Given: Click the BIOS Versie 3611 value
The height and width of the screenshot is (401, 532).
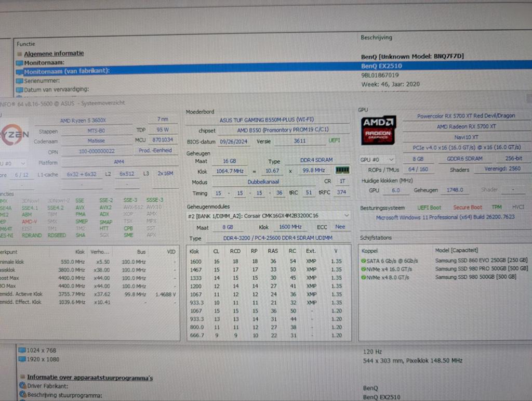Looking at the screenshot, I should coord(300,140).
